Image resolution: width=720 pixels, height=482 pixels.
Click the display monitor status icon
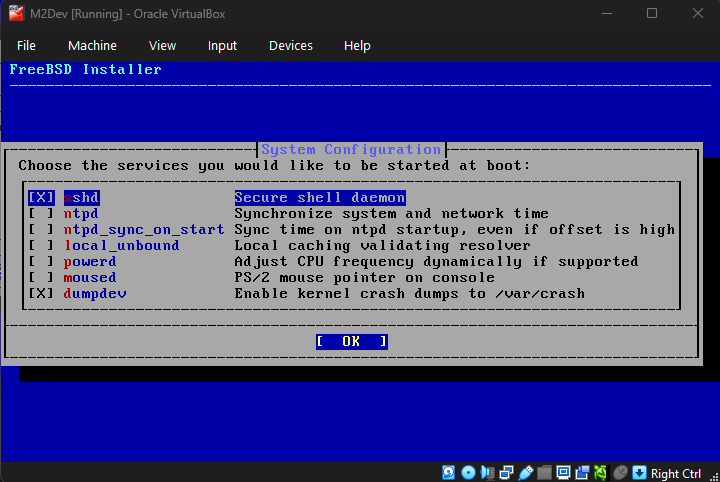coord(564,473)
